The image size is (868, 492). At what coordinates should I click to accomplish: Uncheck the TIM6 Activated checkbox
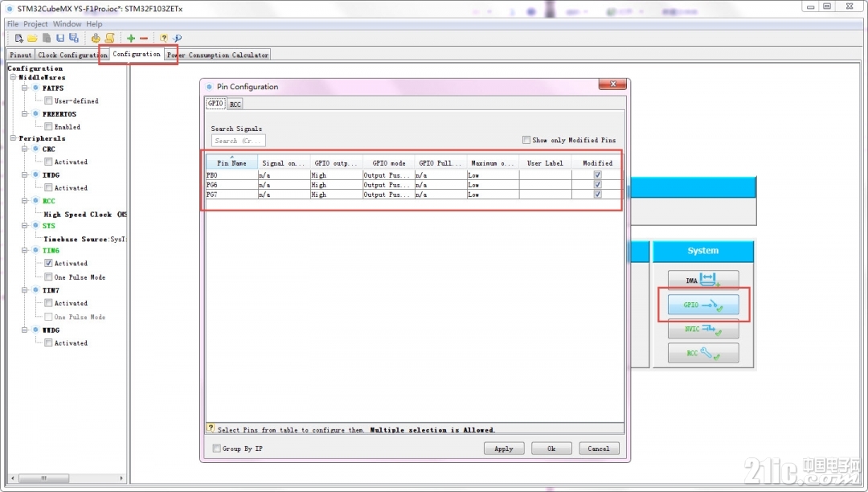point(49,264)
